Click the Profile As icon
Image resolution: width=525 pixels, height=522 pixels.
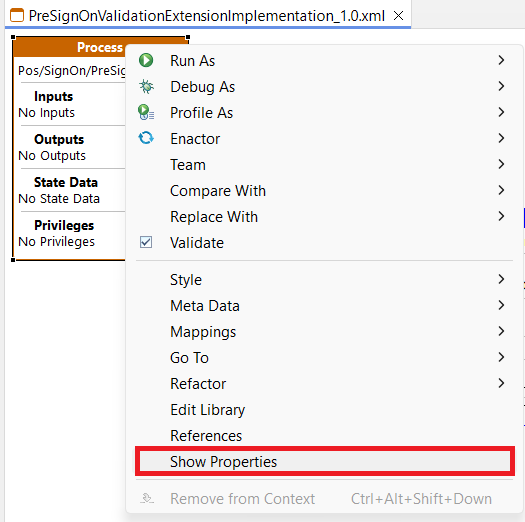146,112
